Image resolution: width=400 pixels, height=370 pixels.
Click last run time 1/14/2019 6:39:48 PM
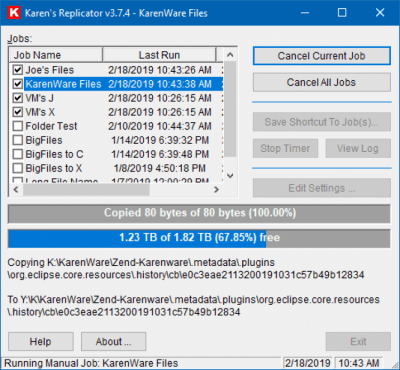(160, 154)
